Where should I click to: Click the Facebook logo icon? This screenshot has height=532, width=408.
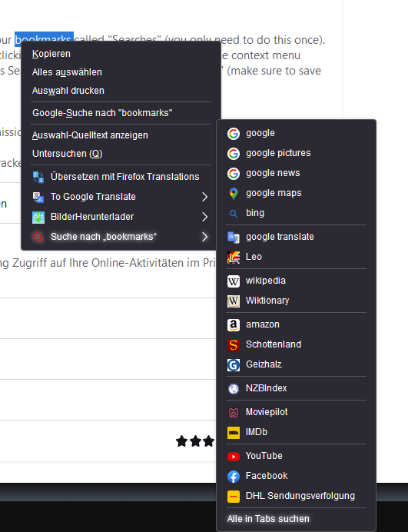point(234,477)
